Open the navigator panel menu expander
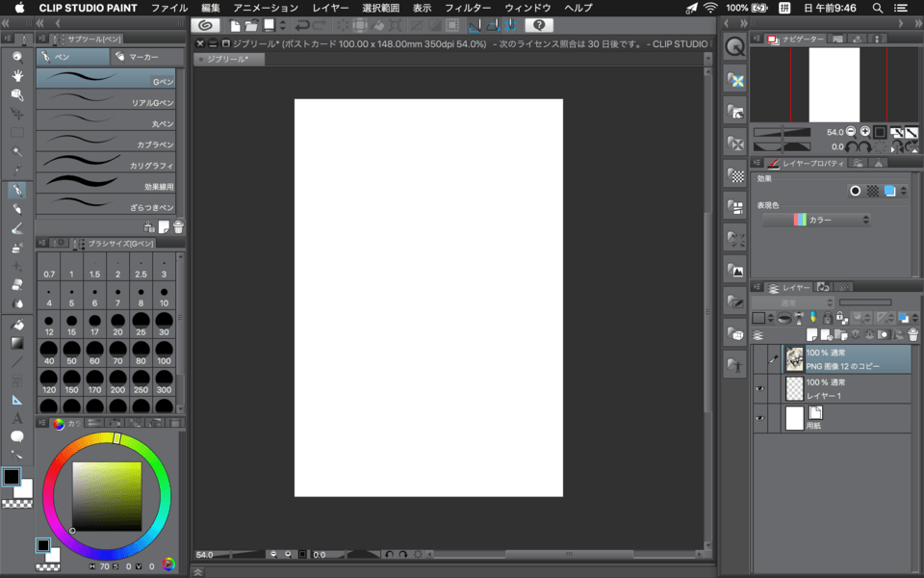 tap(757, 39)
